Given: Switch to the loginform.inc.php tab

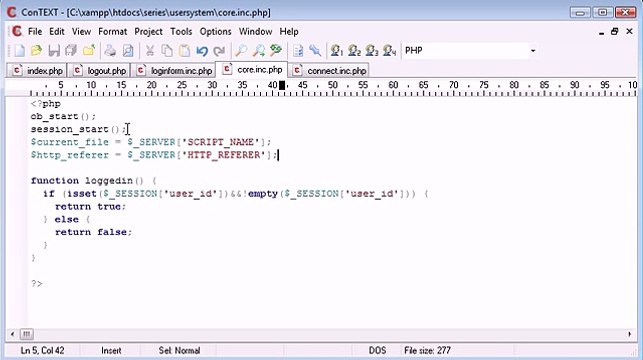Looking at the screenshot, I should 174,71.
